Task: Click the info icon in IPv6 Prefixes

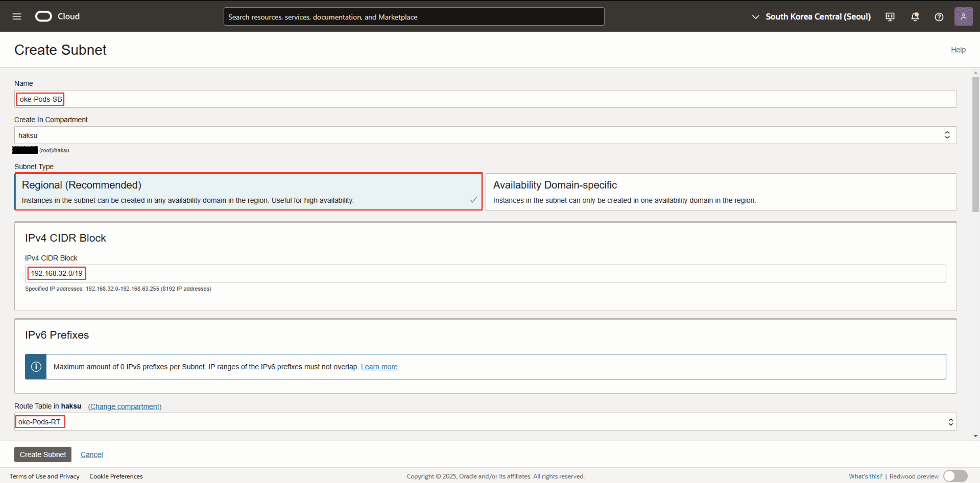Action: pyautogui.click(x=36, y=367)
